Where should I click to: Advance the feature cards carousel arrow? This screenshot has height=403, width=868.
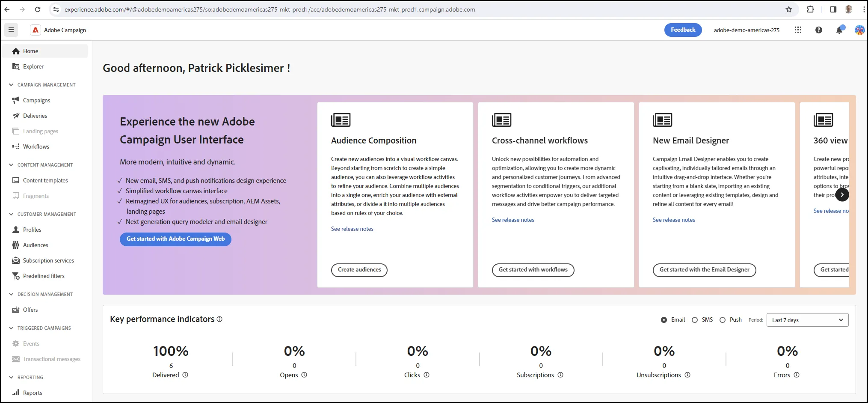coord(842,195)
